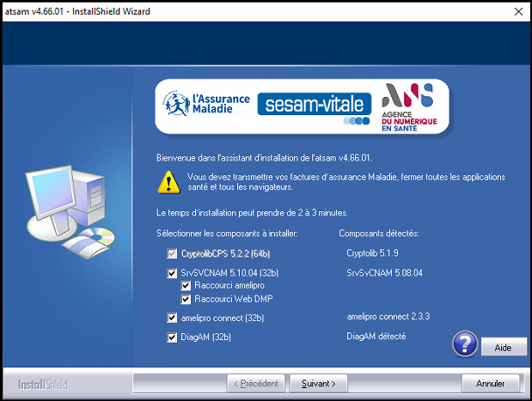This screenshot has height=401, width=532.
Task: Uncheck the amelipro connect (32b) checkbox
Action: [x=172, y=318]
